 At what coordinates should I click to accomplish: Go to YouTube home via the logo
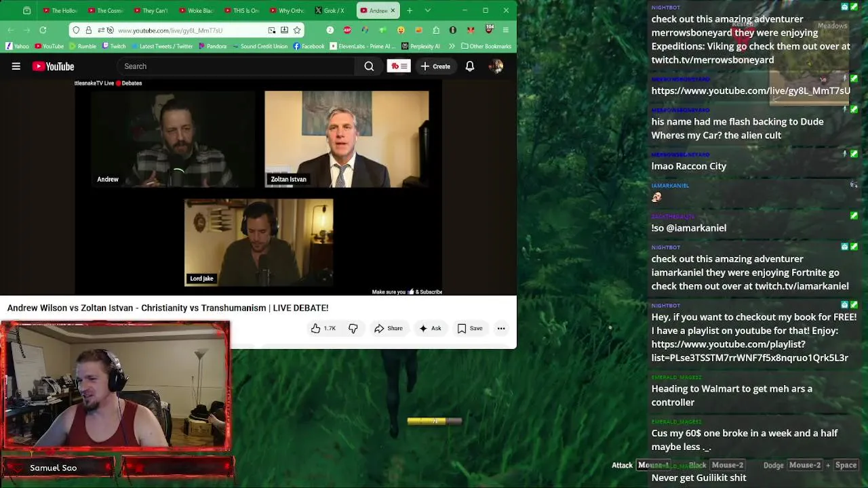[x=53, y=66]
